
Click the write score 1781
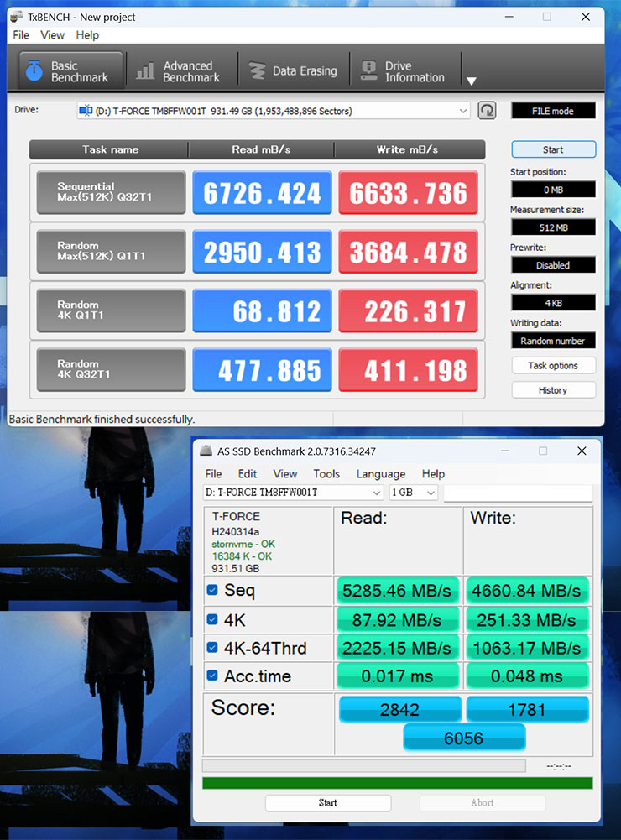click(x=527, y=709)
